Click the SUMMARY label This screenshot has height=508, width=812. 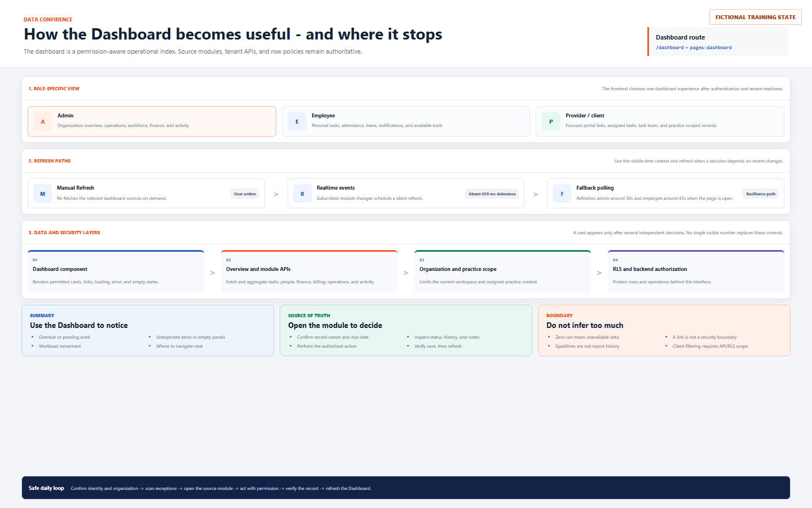[42, 316]
